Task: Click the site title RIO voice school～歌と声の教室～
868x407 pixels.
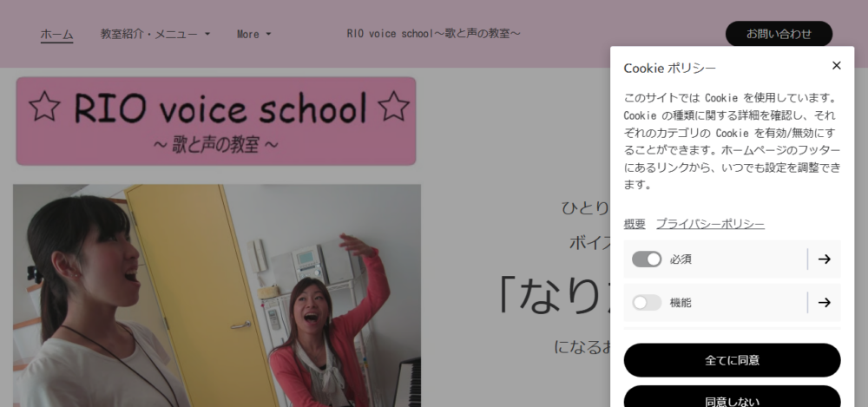Action: tap(433, 34)
